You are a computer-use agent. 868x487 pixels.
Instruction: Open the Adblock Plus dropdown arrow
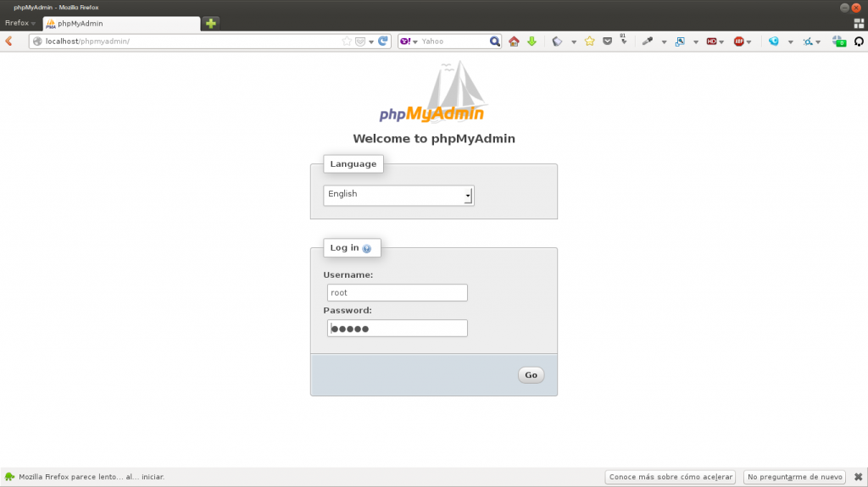(748, 42)
